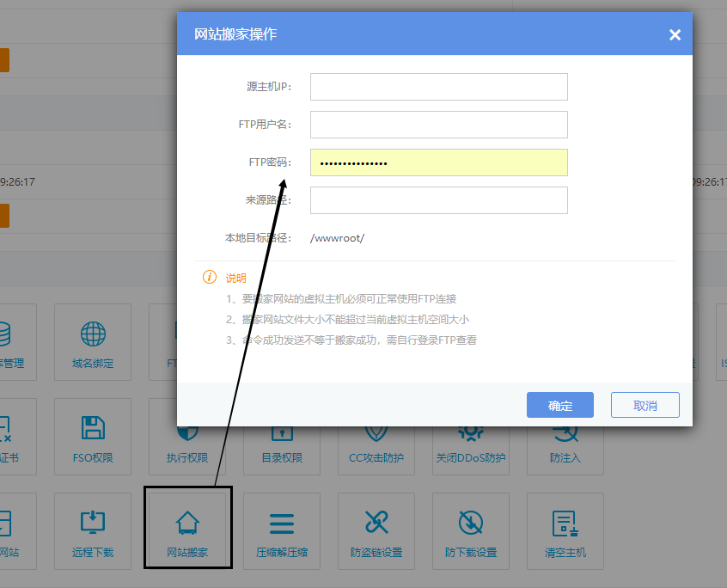Click into the FTP用户名 text box

click(438, 125)
